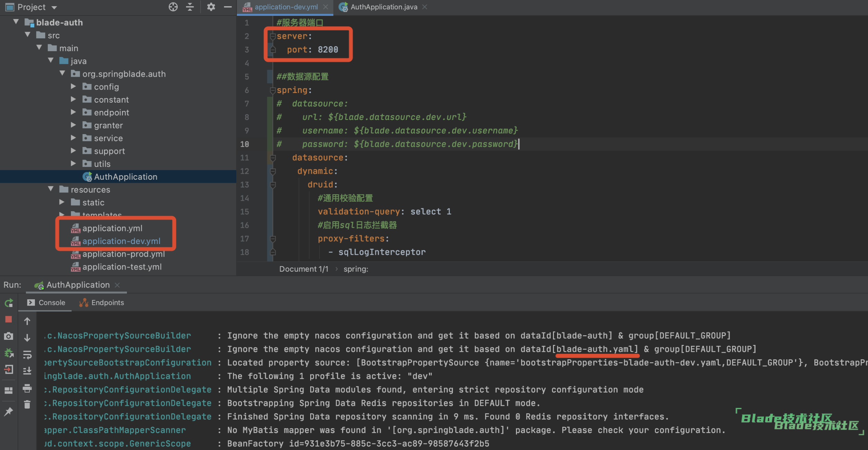Jump up the stack trace with up arrow
Viewport: 868px width, 450px height.
point(27,321)
